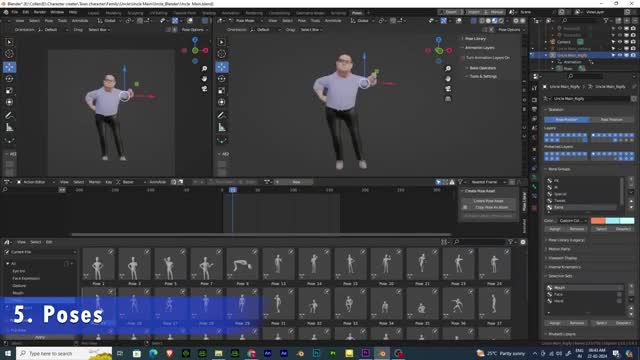This screenshot has height=360, width=640.
Task: Click the right-hand cyan bone group color swatch
Action: click(x=627, y=221)
